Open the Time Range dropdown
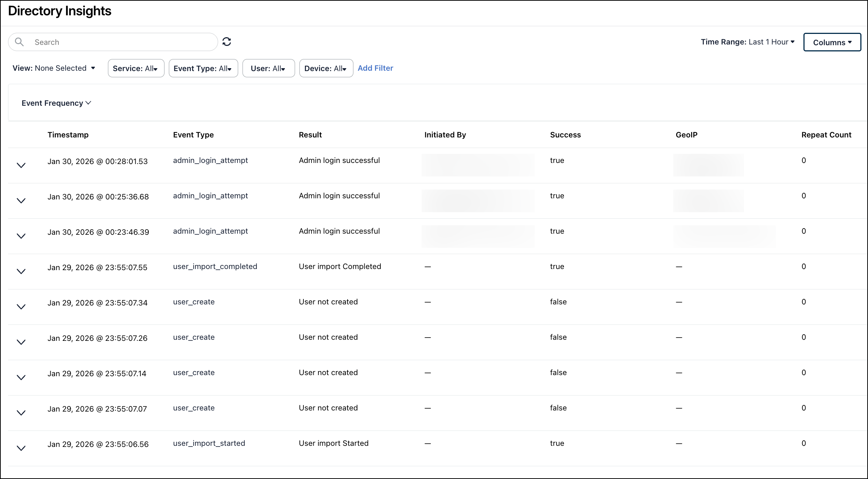This screenshot has height=479, width=868. 747,42
